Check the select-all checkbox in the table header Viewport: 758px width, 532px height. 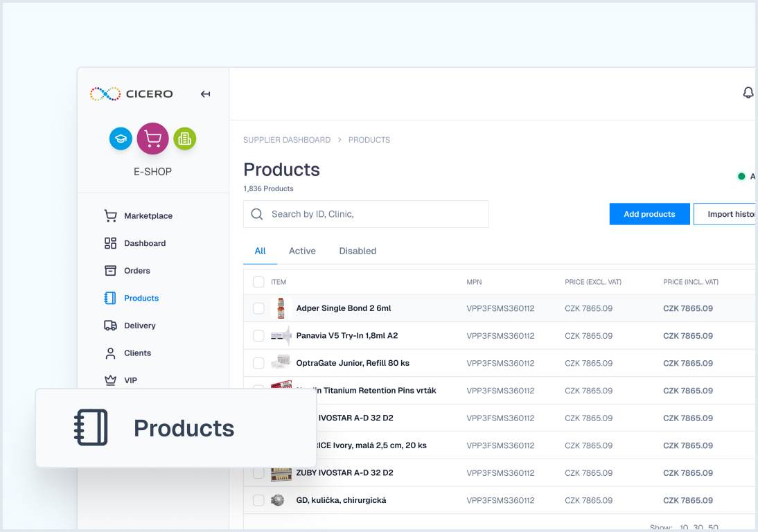click(x=258, y=282)
